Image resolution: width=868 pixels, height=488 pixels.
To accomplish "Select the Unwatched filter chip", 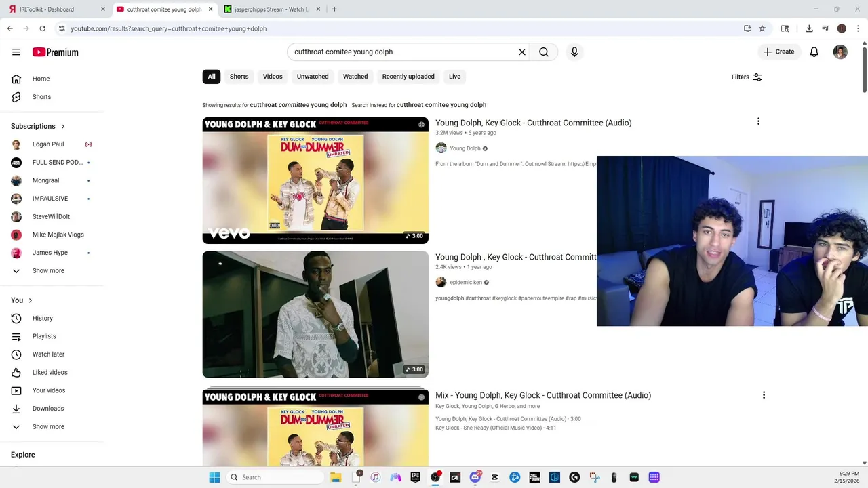I will 313,77.
